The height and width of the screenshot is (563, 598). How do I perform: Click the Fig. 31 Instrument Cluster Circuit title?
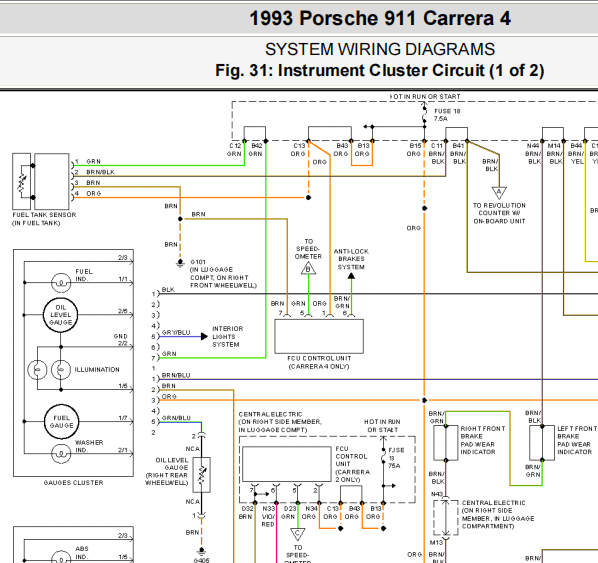click(x=379, y=71)
